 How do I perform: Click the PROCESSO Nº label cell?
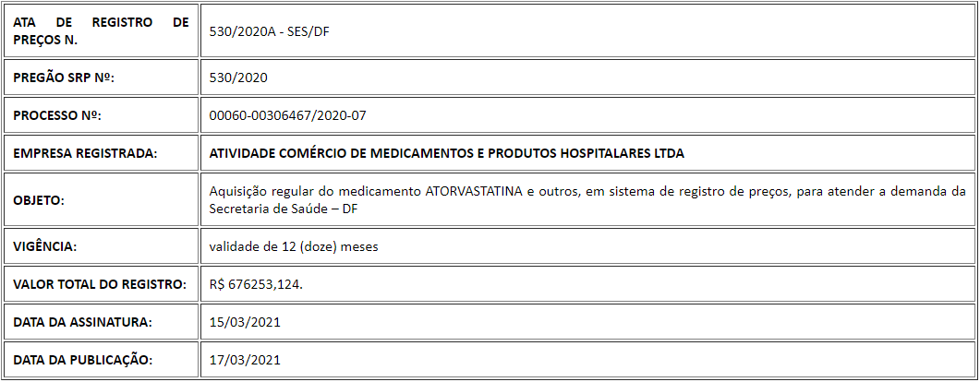coord(101,115)
